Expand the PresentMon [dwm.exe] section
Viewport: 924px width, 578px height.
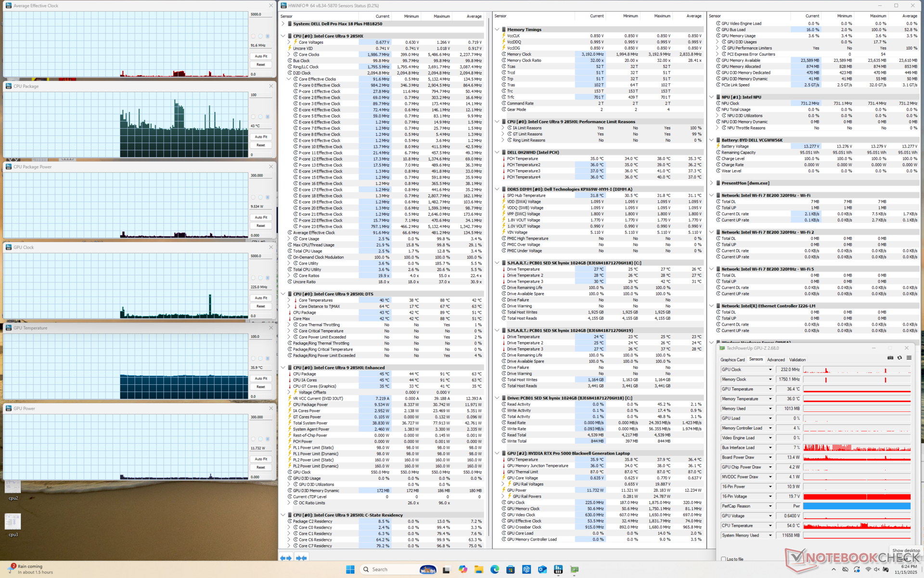pos(711,183)
